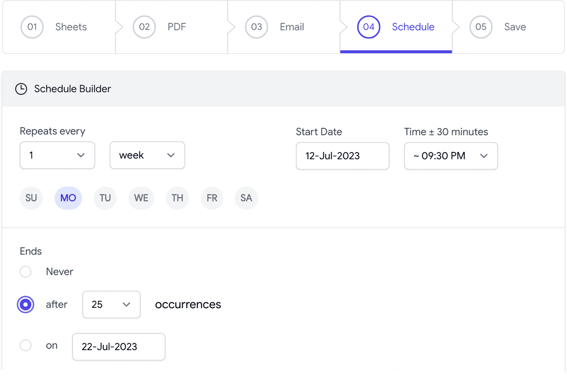
Task: Select the ends after occurrences radio button
Action: click(26, 305)
